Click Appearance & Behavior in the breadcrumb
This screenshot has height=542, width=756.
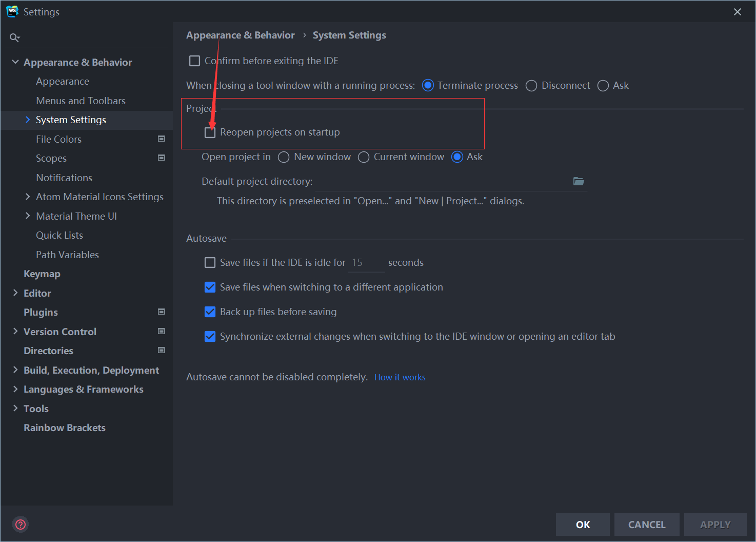pos(241,35)
